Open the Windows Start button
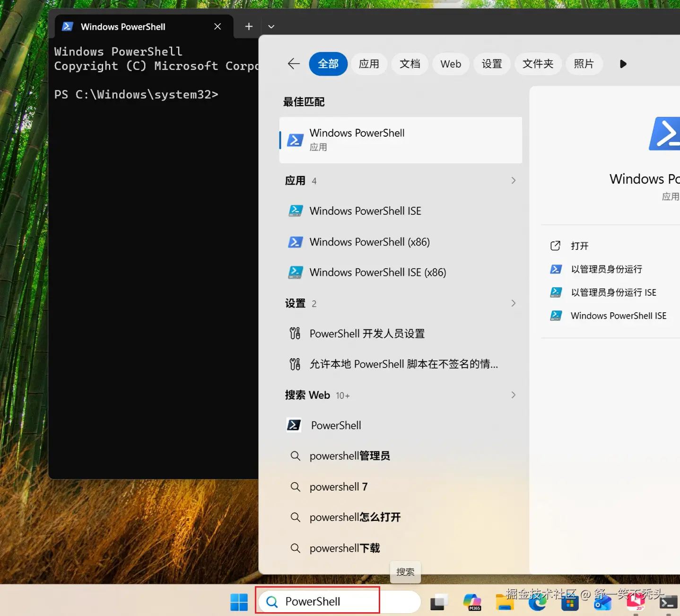Image resolution: width=680 pixels, height=616 pixels. click(x=239, y=602)
